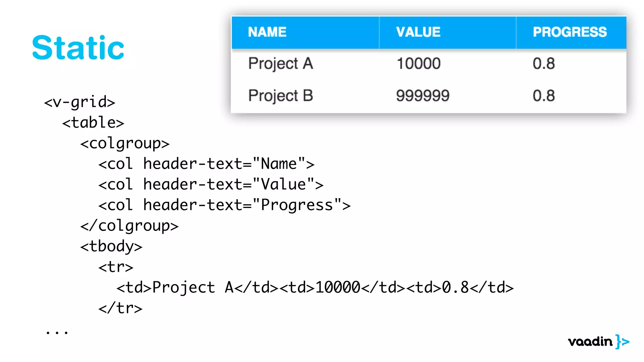The height and width of the screenshot is (362, 644).
Task: Click the Static slide title
Action: [78, 48]
